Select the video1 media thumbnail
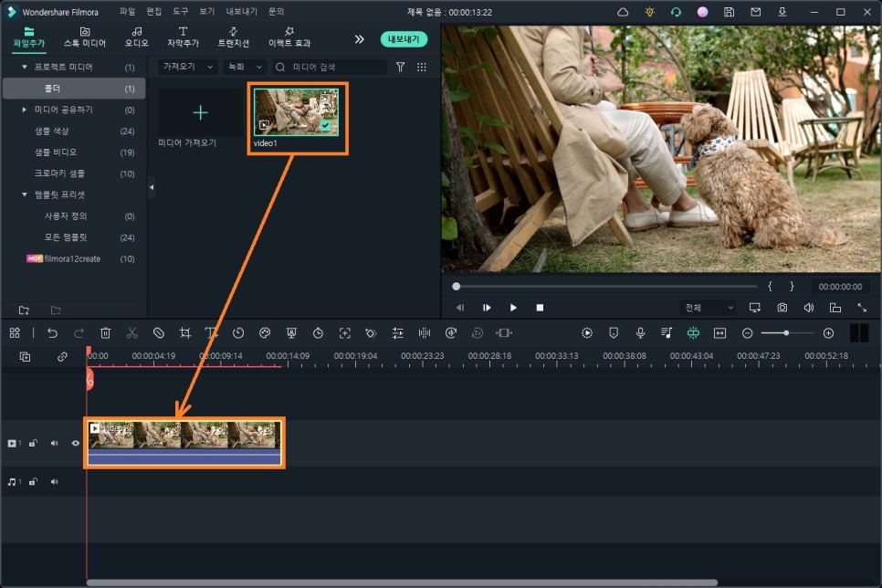The image size is (882, 588). click(x=297, y=112)
